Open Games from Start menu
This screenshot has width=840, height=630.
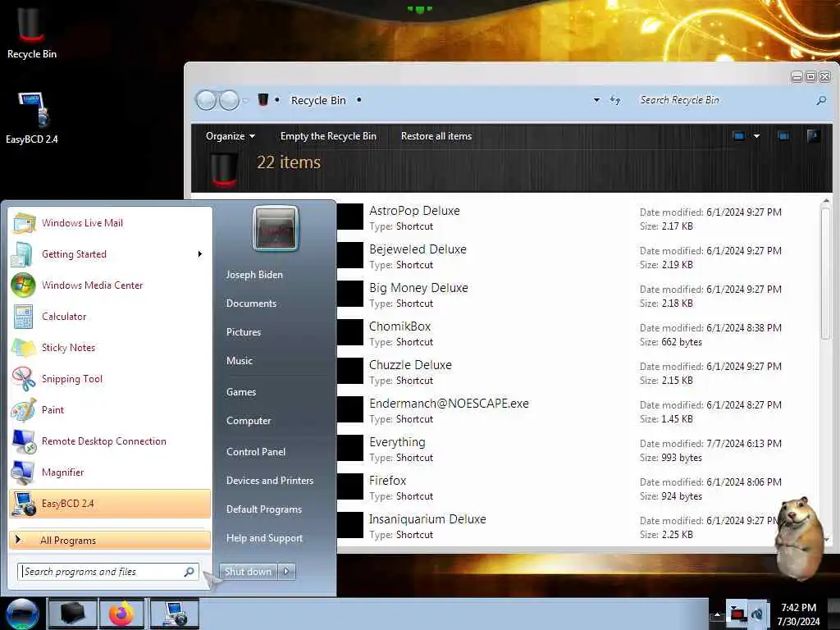(241, 391)
